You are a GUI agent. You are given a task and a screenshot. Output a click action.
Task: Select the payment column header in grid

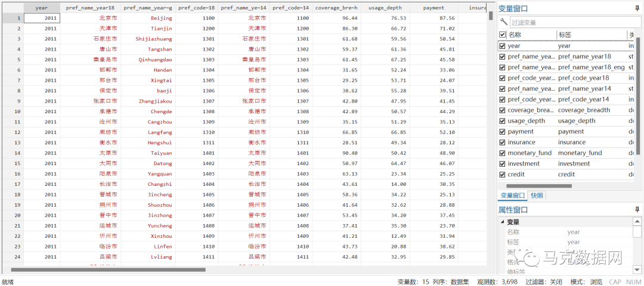[x=434, y=8]
